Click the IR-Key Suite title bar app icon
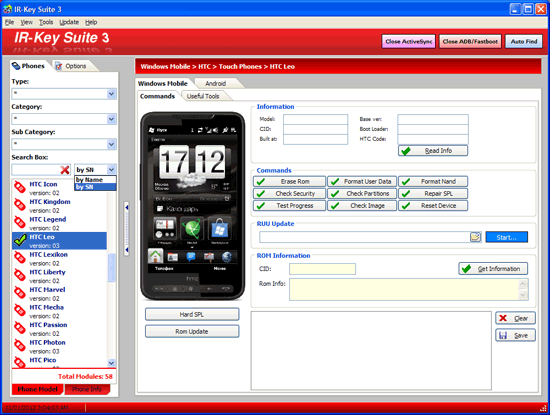The image size is (550, 415). coord(7,9)
